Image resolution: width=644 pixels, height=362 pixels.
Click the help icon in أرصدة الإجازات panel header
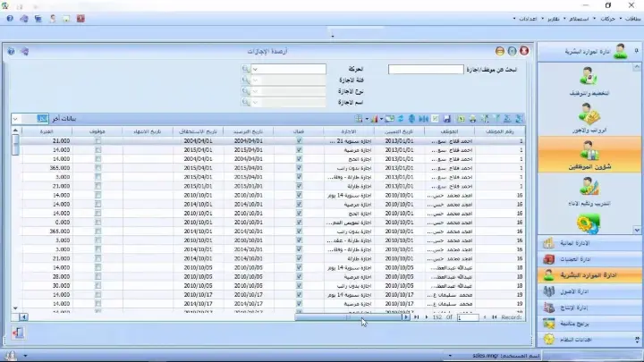pos(11,51)
